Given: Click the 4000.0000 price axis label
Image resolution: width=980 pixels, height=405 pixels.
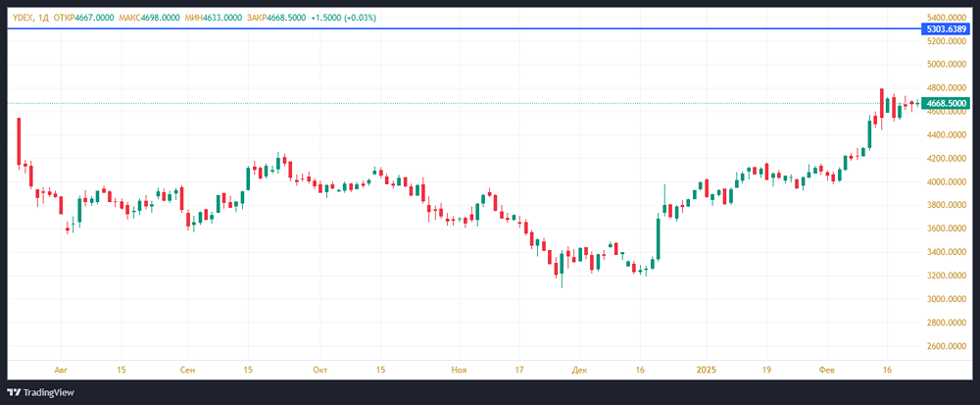Looking at the screenshot, I should click(948, 181).
